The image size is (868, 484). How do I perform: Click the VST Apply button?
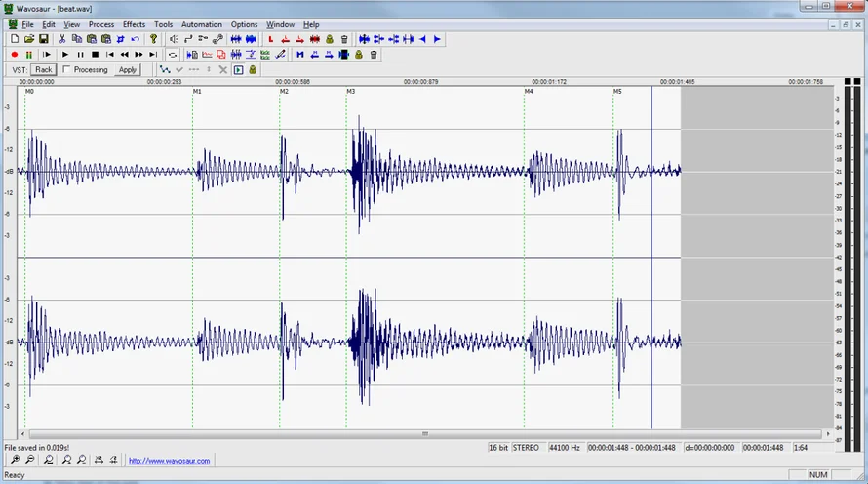pyautogui.click(x=128, y=70)
